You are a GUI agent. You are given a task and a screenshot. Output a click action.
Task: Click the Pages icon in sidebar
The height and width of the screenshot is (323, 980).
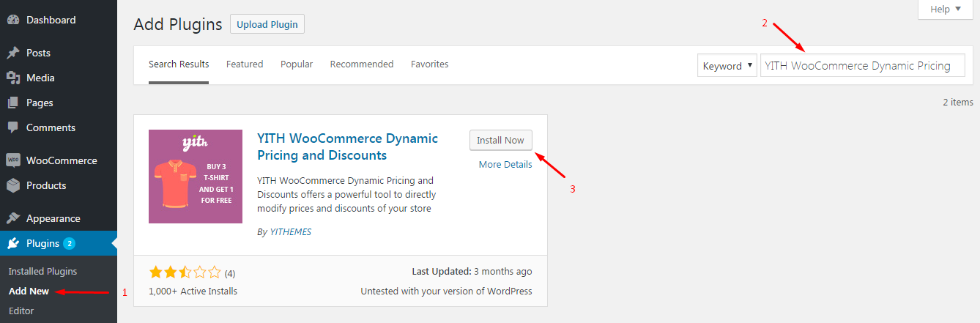point(12,103)
